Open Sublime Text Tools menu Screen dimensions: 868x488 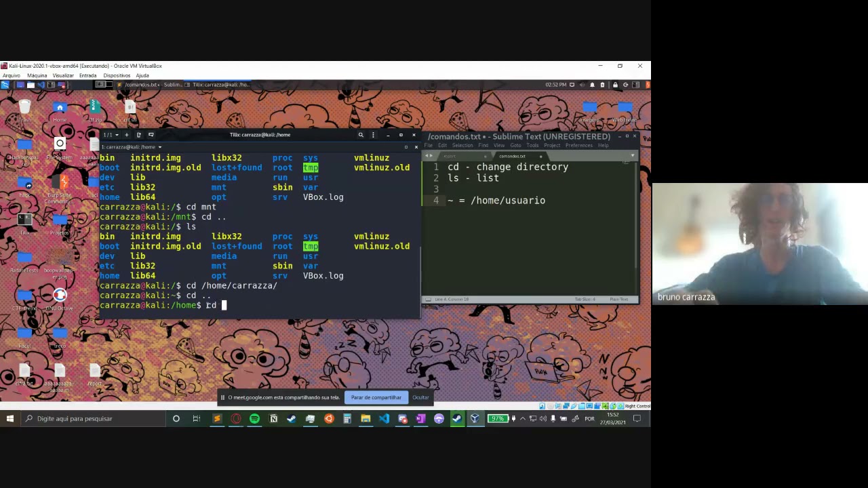click(x=532, y=145)
